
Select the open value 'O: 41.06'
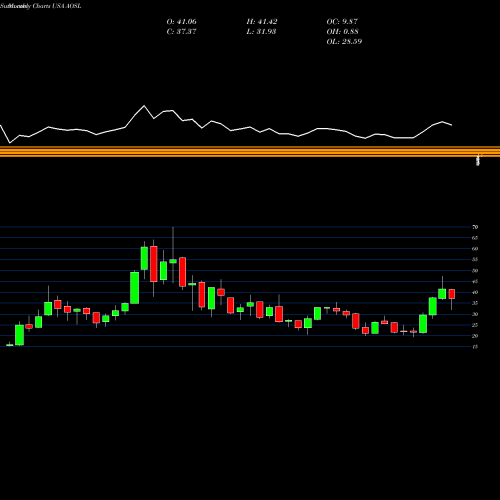tap(181, 22)
